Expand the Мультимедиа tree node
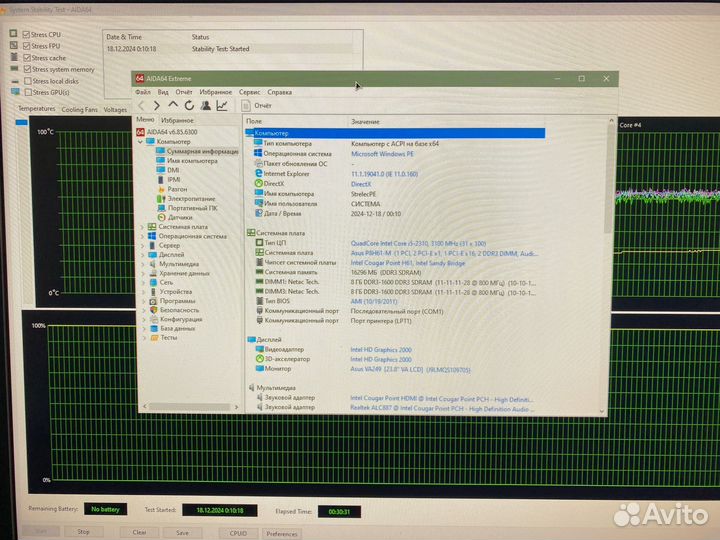The height and width of the screenshot is (540, 720). tap(143, 264)
